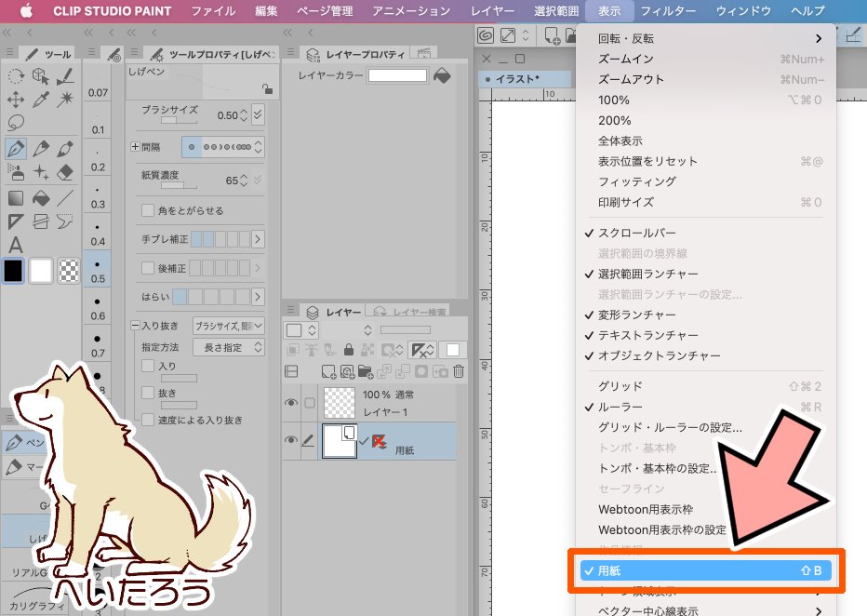Select the Auto select magic wand tool
The image size is (867, 616).
point(65,100)
